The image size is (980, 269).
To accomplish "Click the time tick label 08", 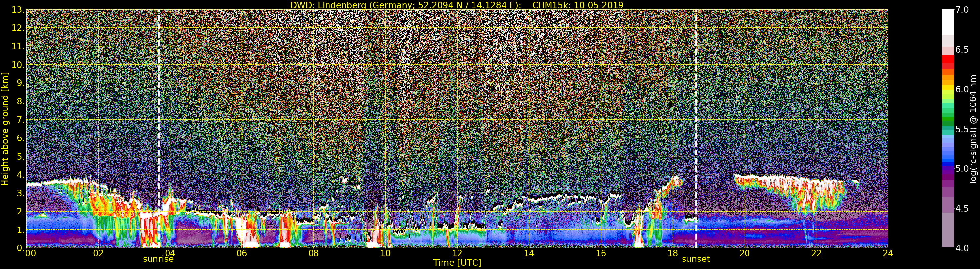I will click(313, 253).
